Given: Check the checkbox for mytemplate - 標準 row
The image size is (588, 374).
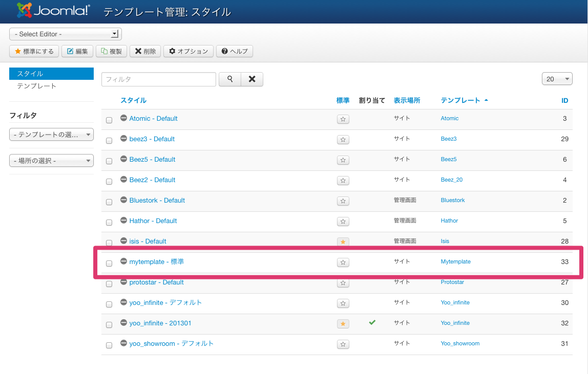Looking at the screenshot, I should click(x=109, y=262).
